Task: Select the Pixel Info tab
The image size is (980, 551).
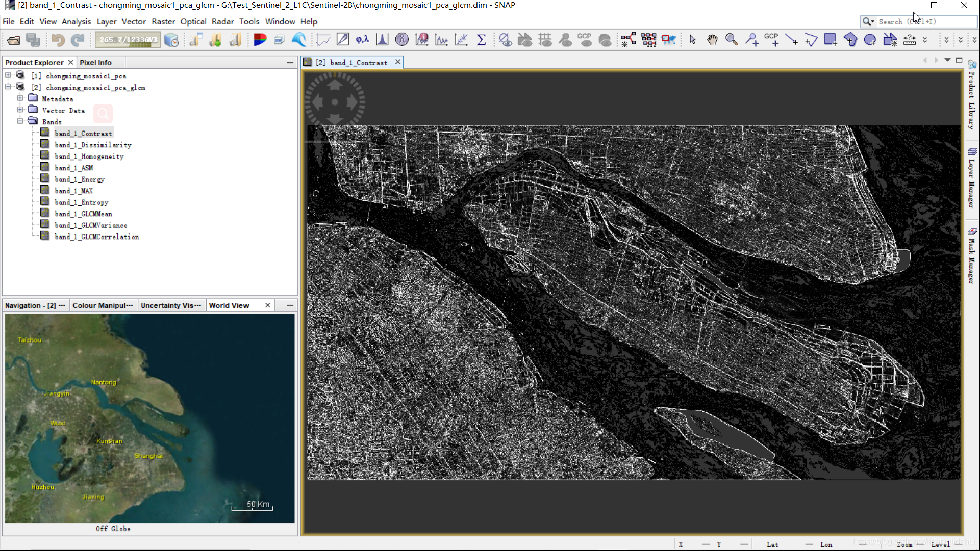Action: (x=95, y=62)
